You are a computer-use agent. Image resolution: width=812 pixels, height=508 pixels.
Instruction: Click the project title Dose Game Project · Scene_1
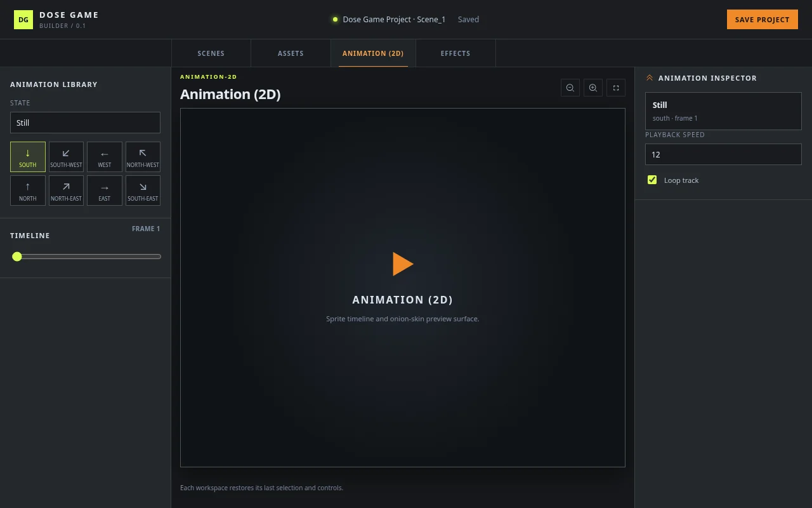394,20
